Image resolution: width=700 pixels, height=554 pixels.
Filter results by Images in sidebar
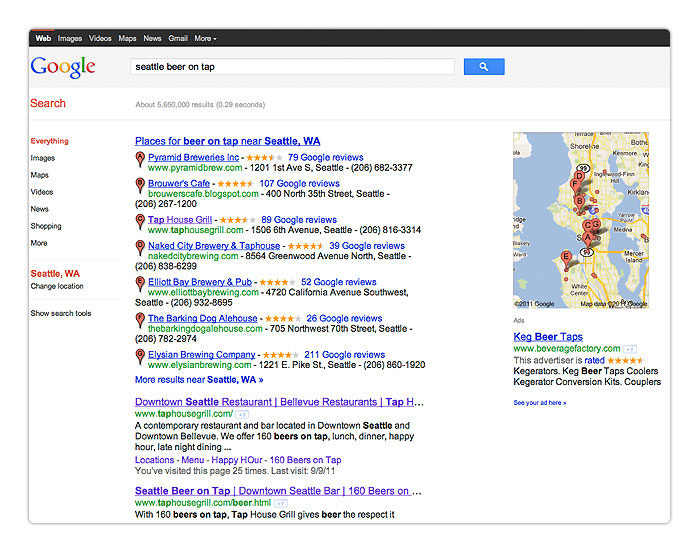coord(43,158)
